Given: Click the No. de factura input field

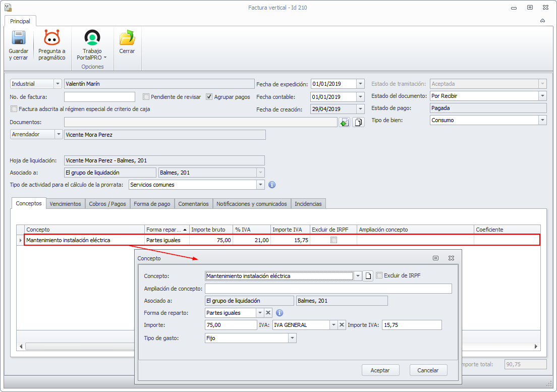Looking at the screenshot, I should pyautogui.click(x=99, y=97).
